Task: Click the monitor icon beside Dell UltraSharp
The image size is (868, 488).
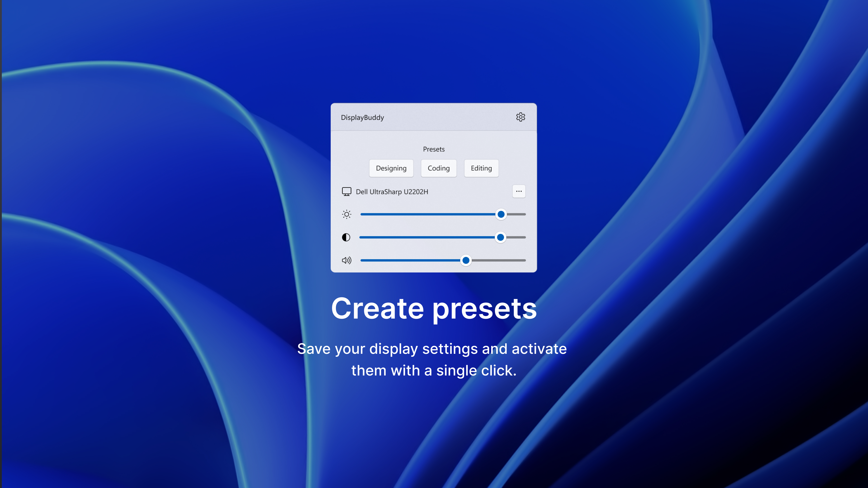Action: click(346, 191)
